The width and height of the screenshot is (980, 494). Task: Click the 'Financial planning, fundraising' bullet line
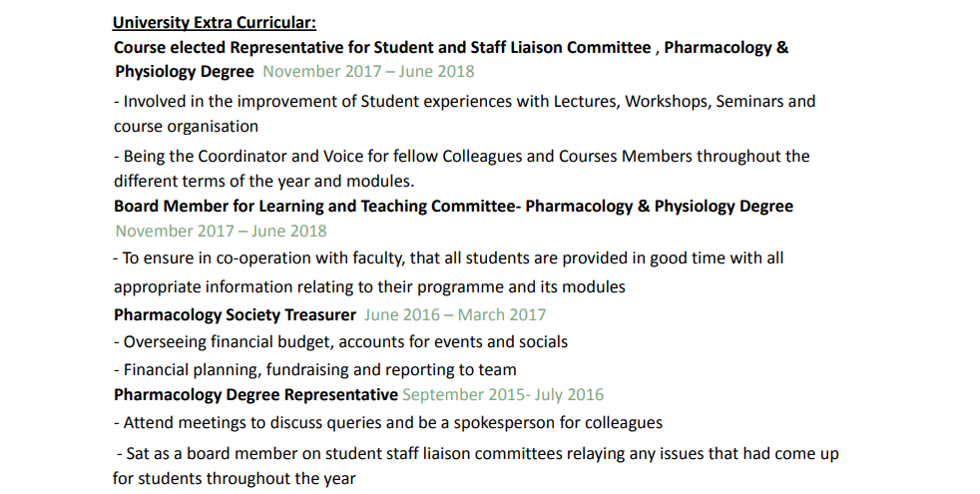pos(314,369)
